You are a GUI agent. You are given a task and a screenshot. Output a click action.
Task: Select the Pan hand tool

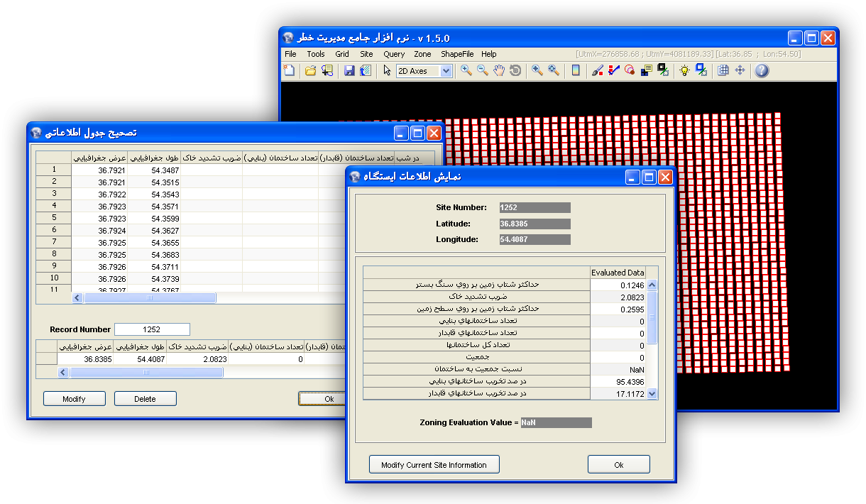pos(499,70)
